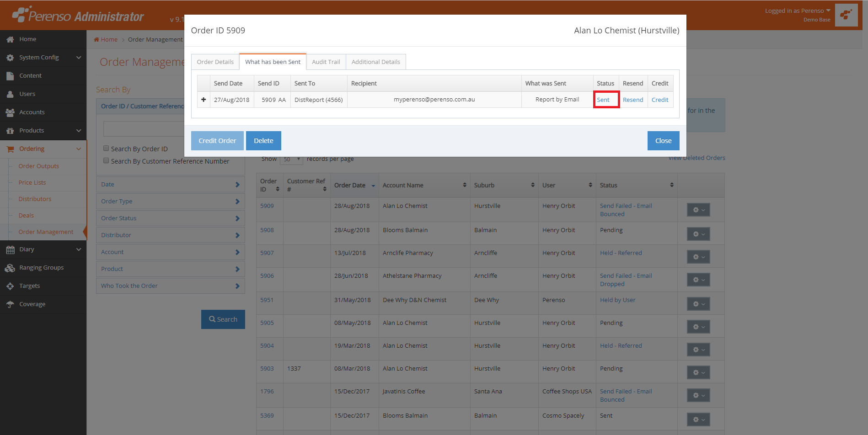The image size is (868, 435).
Task: Switch to Order Details tab
Action: click(215, 62)
